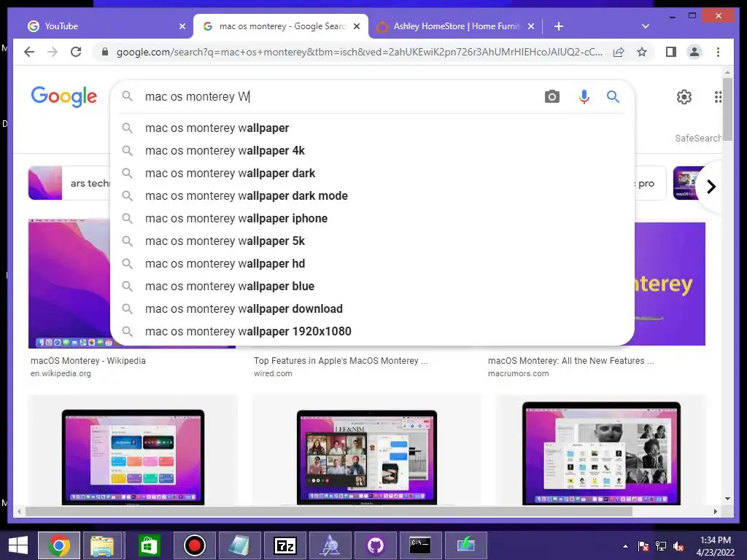Open the Chrome profile avatar
This screenshot has width=747, height=560.
coord(694,52)
